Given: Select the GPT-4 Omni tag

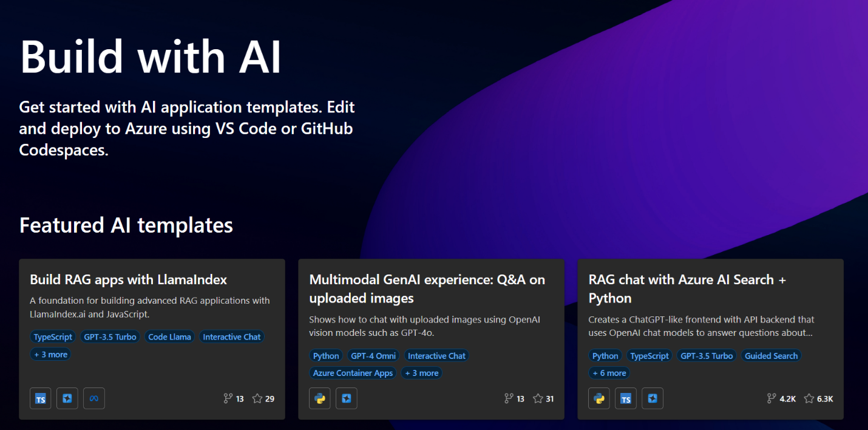Looking at the screenshot, I should [x=373, y=355].
